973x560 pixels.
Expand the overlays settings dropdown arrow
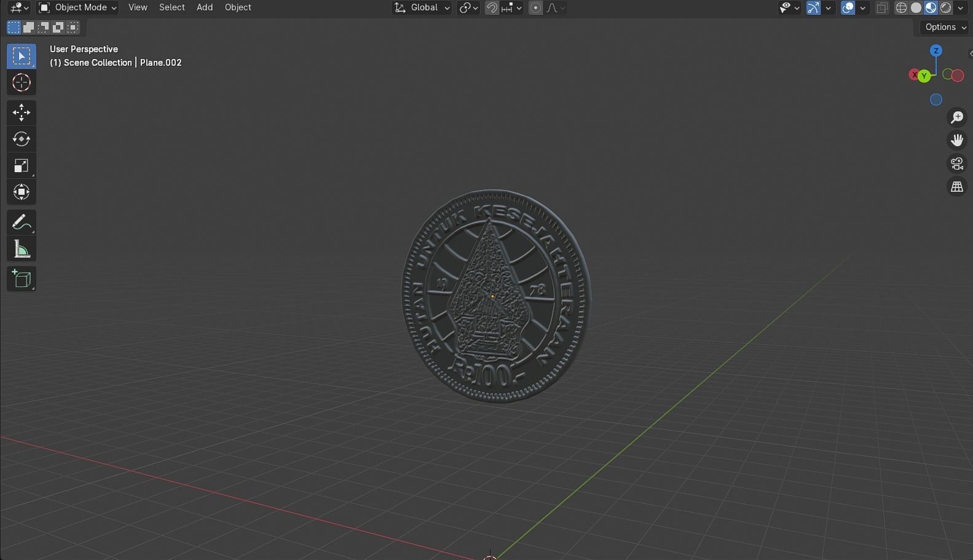[x=862, y=7]
